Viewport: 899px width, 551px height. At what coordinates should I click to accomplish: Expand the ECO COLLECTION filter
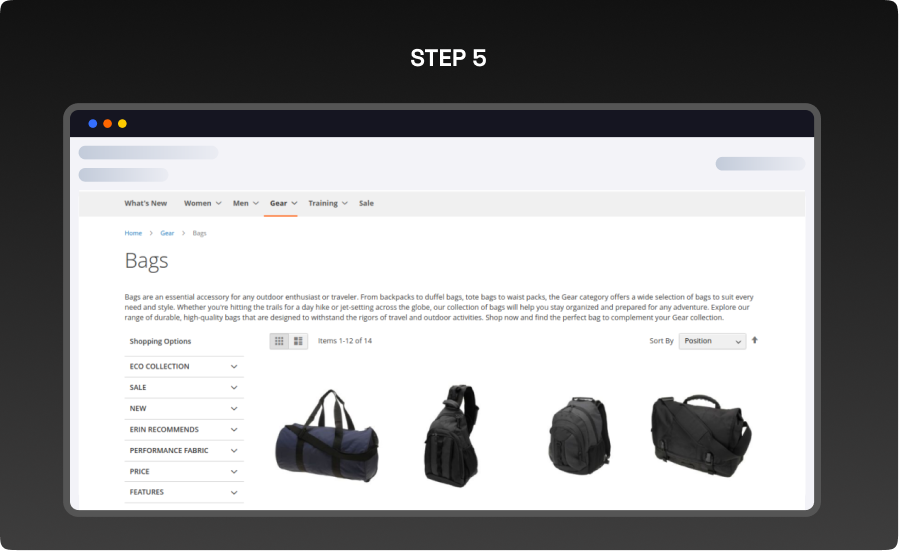tap(184, 367)
